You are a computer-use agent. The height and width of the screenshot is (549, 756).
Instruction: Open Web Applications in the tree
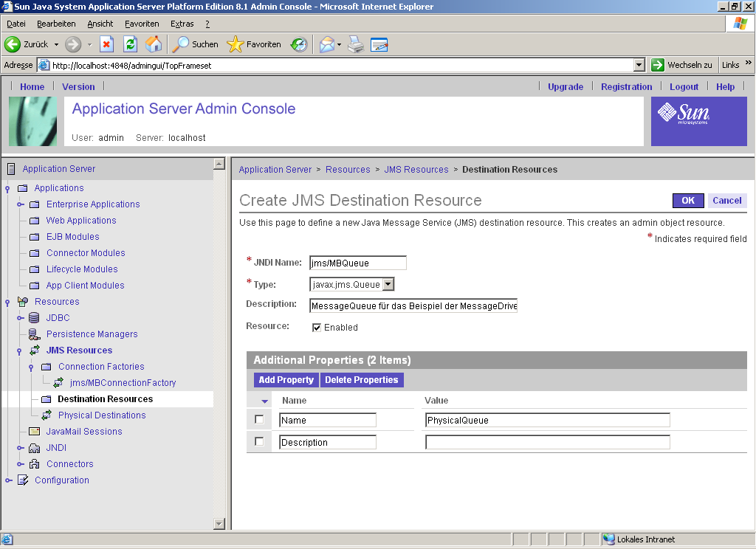[81, 221]
